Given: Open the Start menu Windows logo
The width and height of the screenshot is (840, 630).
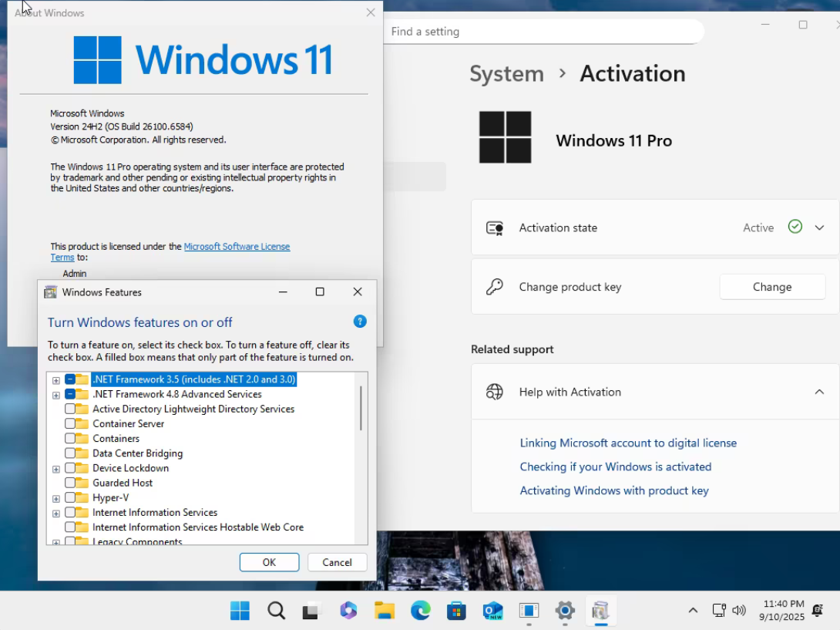Looking at the screenshot, I should tap(240, 610).
